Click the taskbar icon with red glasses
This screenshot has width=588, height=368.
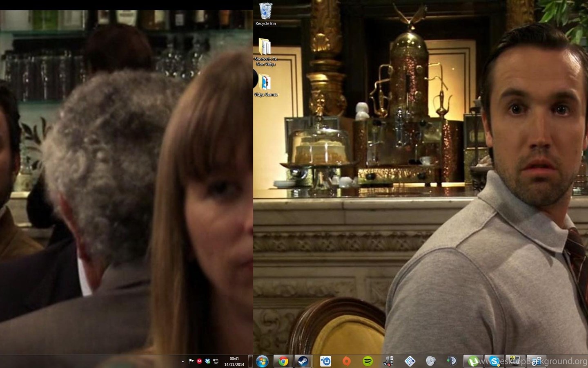click(389, 361)
